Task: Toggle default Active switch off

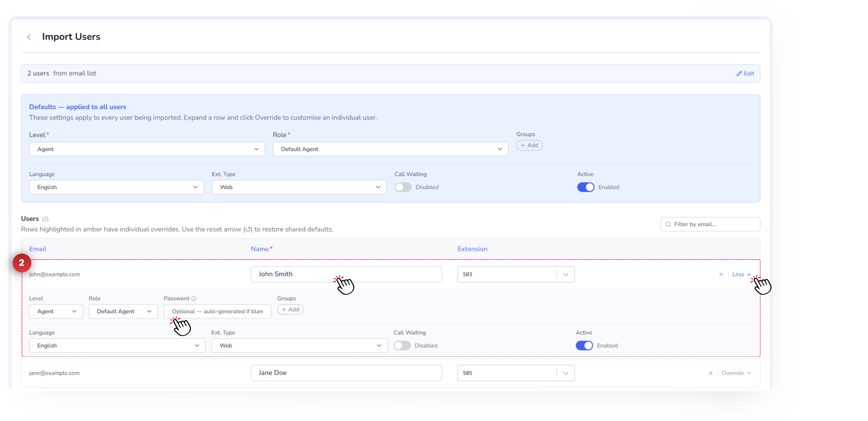Action: (x=586, y=187)
